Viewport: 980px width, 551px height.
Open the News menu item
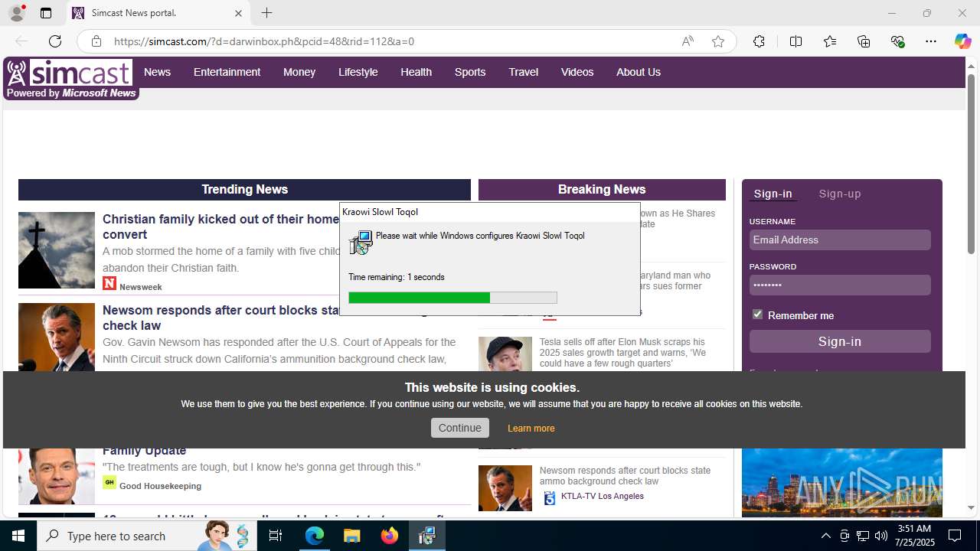[157, 72]
